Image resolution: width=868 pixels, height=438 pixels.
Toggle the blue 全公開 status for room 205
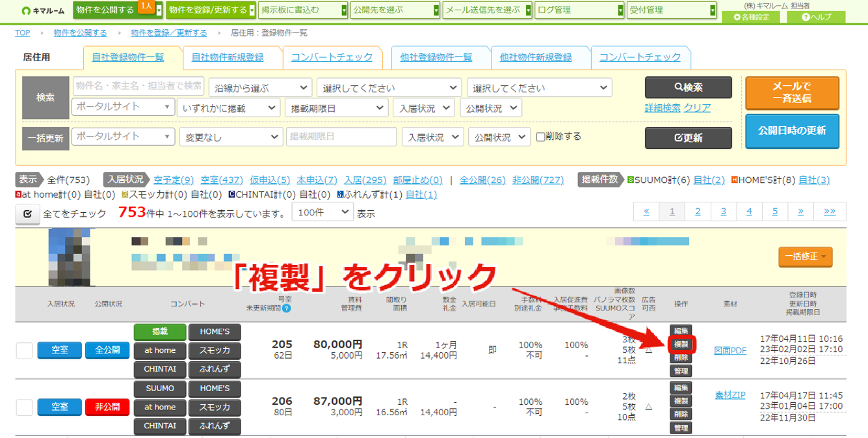tap(107, 350)
